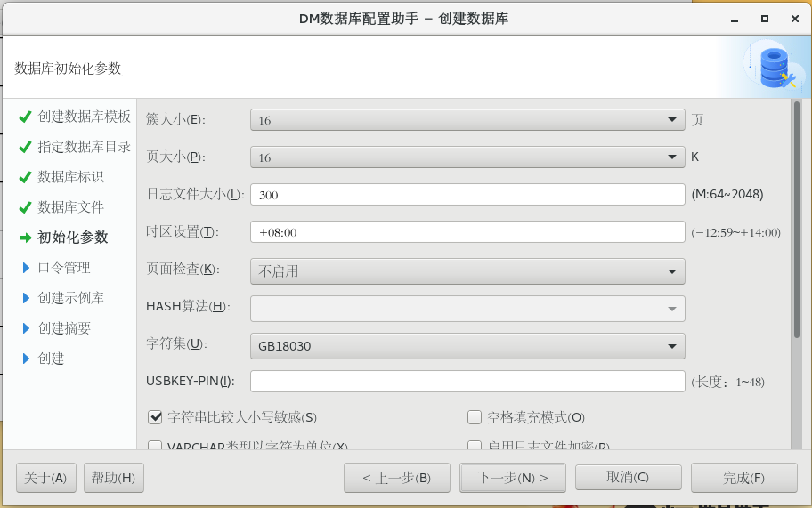The height and width of the screenshot is (508, 812).
Task: Click the (-12:59~+14:00) range hint
Action: tap(735, 232)
